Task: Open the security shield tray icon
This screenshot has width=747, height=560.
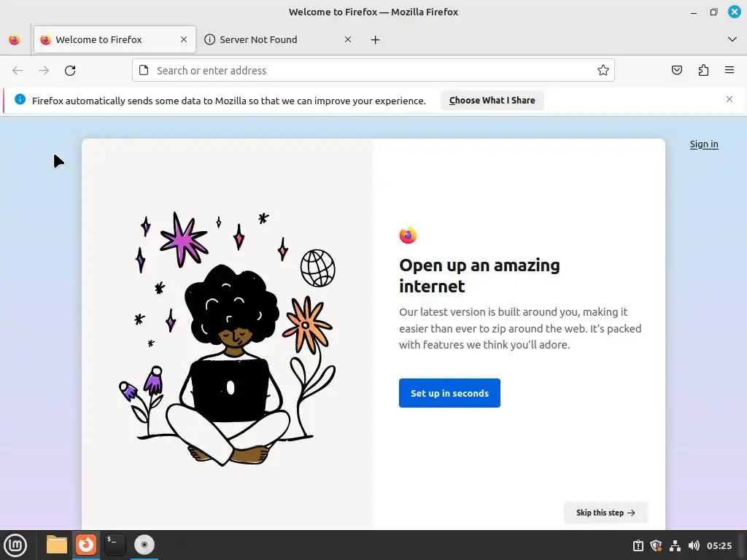Action: (x=656, y=545)
